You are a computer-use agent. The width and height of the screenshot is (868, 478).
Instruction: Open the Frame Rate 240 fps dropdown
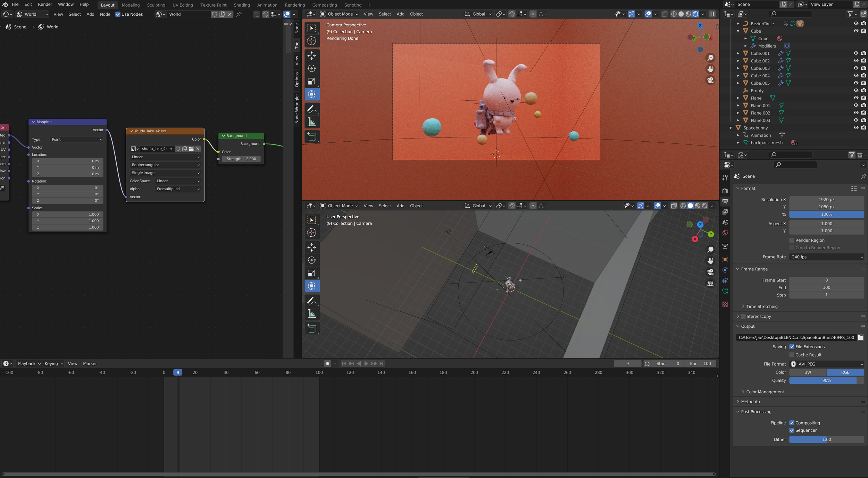[827, 257]
